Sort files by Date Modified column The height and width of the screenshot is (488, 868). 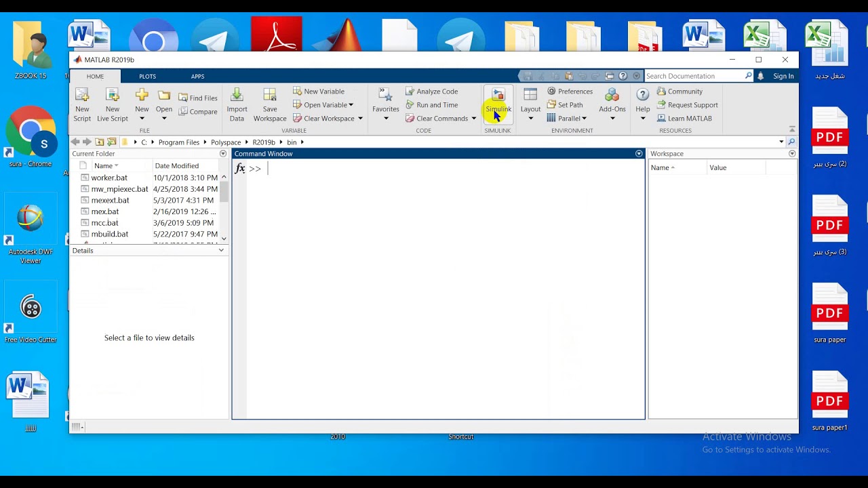tap(176, 166)
